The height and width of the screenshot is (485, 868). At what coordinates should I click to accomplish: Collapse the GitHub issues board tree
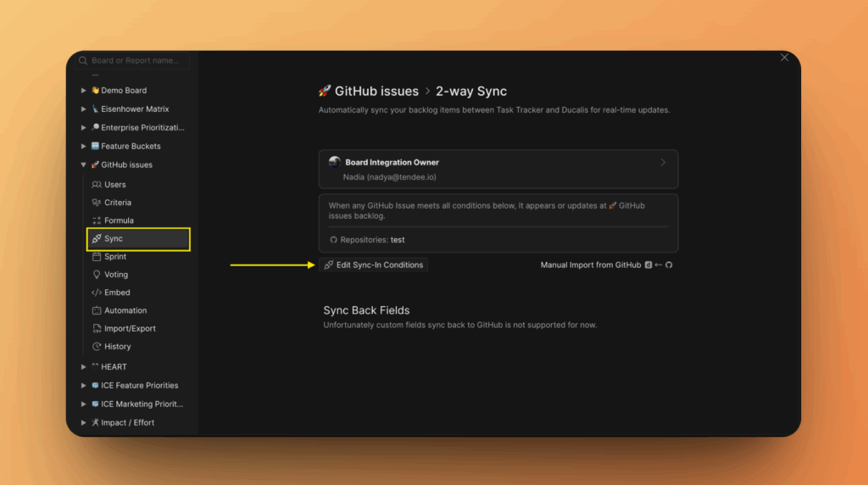click(83, 165)
